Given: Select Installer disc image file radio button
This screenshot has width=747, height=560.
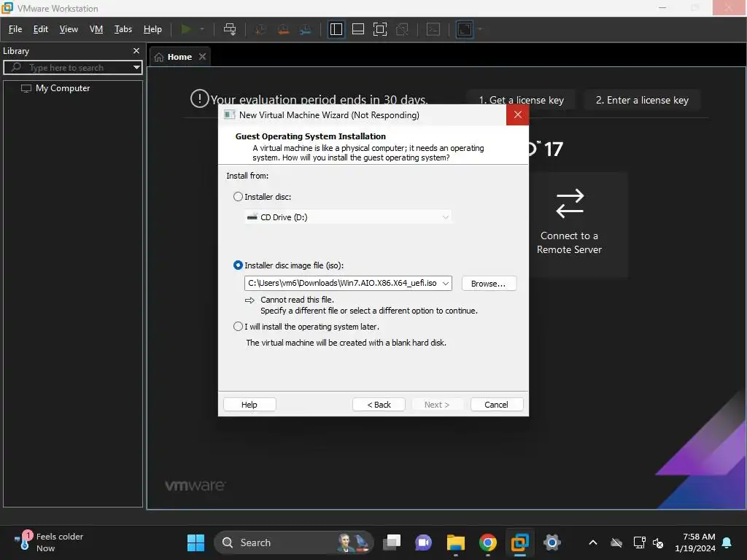Looking at the screenshot, I should pyautogui.click(x=238, y=265).
